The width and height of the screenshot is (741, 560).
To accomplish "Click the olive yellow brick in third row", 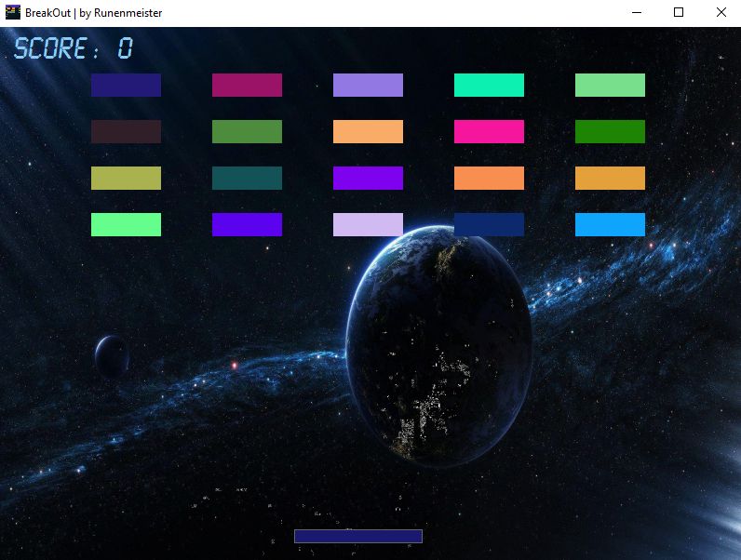I will pos(126,179).
